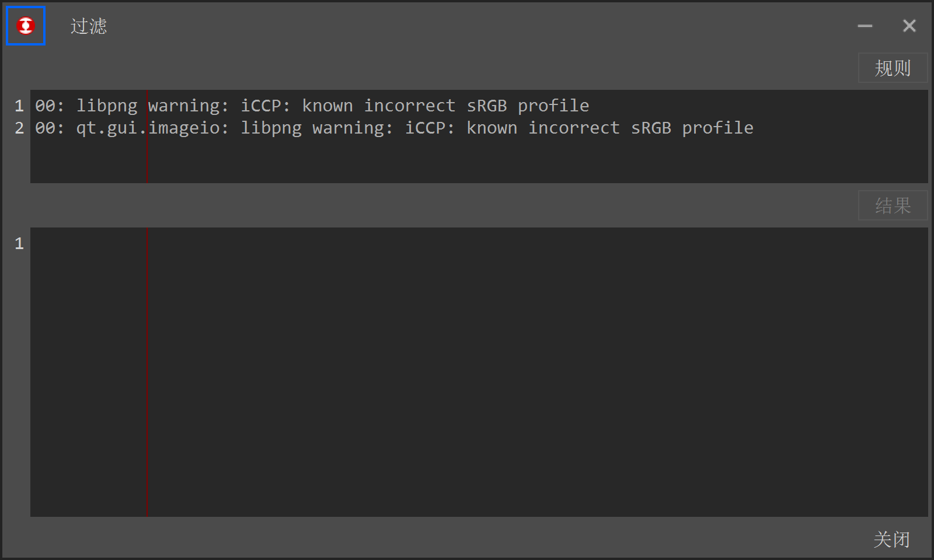
Task: Click "incorrect" in the first rule line
Action: coord(409,106)
